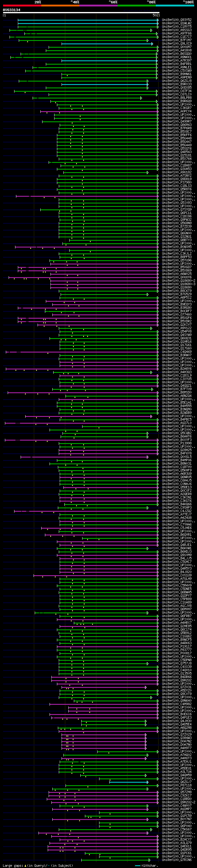Select the UniRef100_B9R6Q9 hit label
The width and height of the screenshot is (197, 868).
tap(176, 101)
